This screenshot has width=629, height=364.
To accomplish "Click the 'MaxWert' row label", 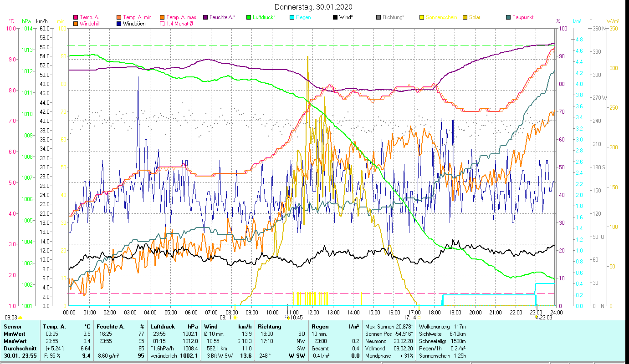I will click(x=15, y=341).
